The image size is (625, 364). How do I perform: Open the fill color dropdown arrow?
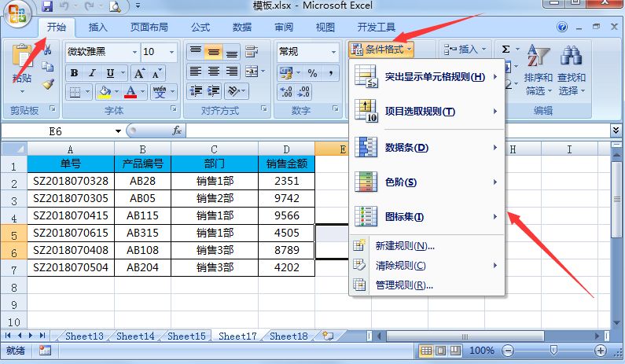[x=116, y=92]
